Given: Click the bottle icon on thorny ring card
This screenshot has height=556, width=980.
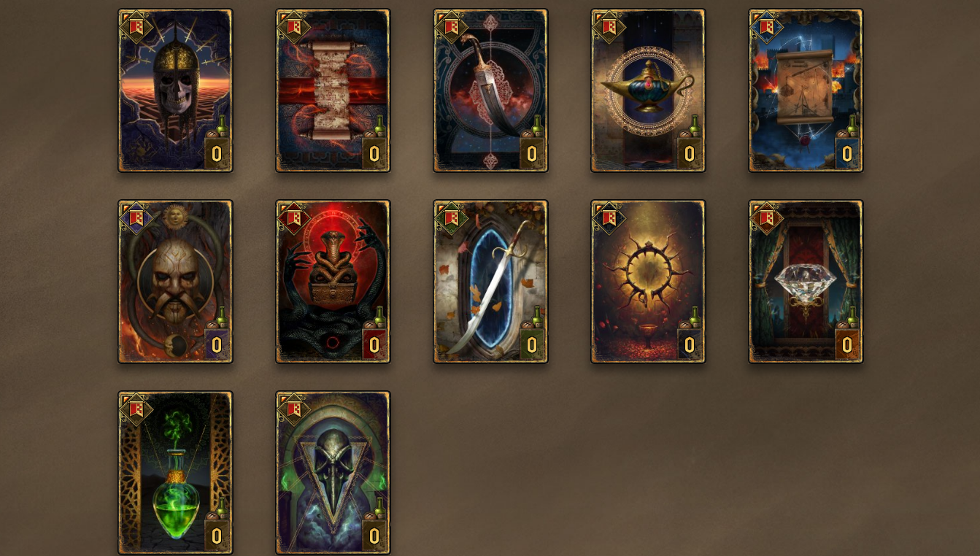Looking at the screenshot, I should [x=694, y=317].
